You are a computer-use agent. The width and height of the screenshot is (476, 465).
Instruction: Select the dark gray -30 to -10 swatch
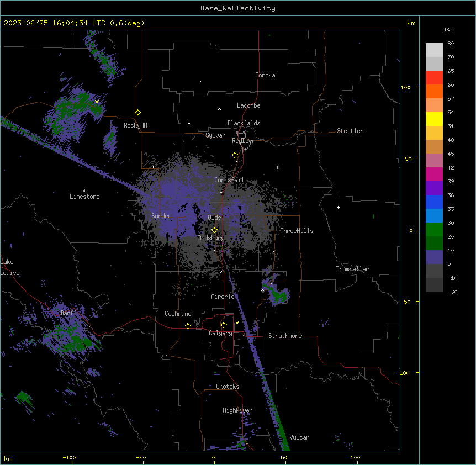pyautogui.click(x=434, y=285)
